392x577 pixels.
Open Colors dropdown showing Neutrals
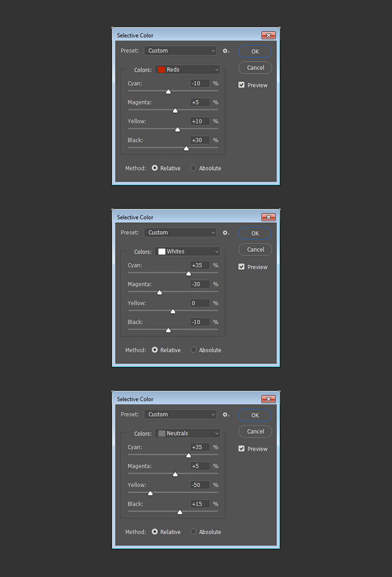point(188,433)
